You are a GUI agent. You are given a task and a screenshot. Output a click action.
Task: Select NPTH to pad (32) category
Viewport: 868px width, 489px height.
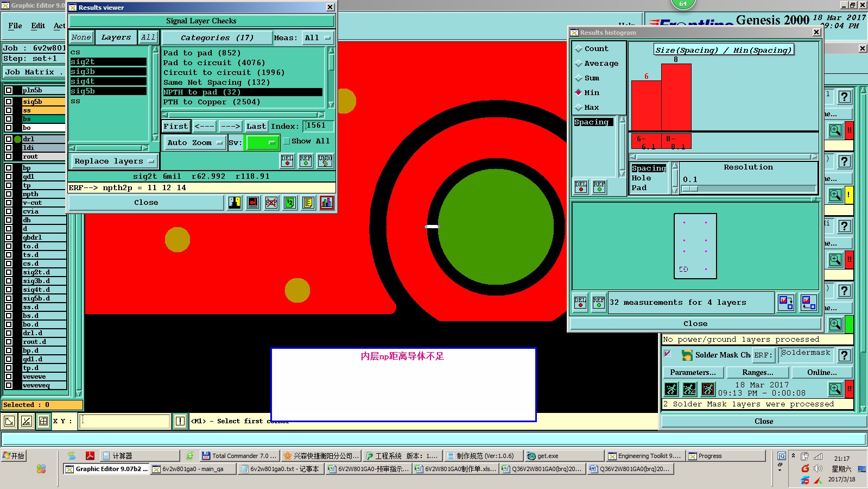[x=243, y=92]
